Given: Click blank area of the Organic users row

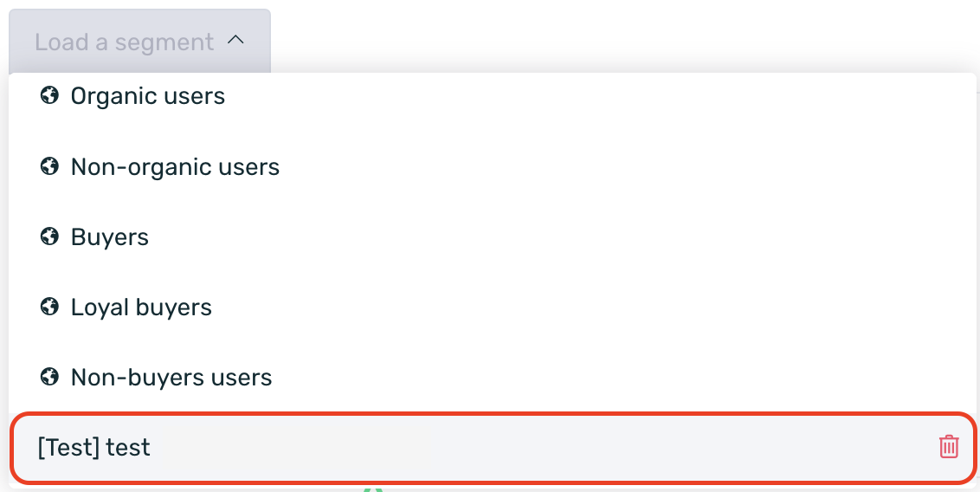Looking at the screenshot, I should tap(594, 95).
